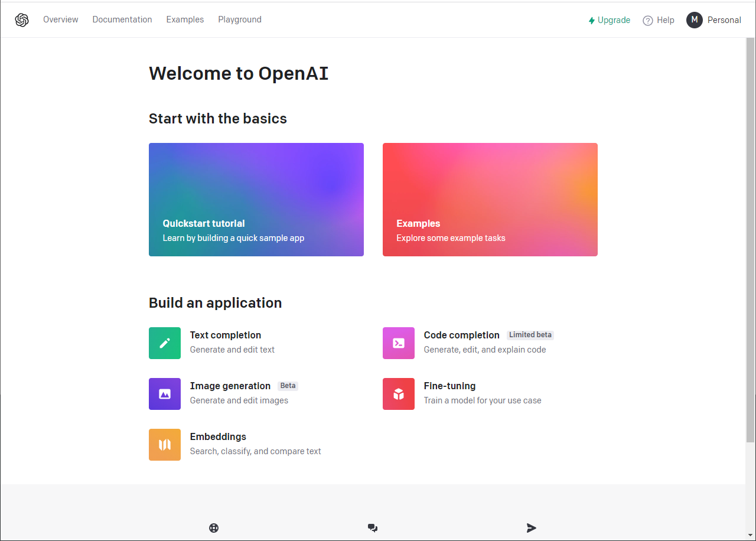
Task: Click the help lifebuoy icon in the footer
Action: tap(214, 527)
